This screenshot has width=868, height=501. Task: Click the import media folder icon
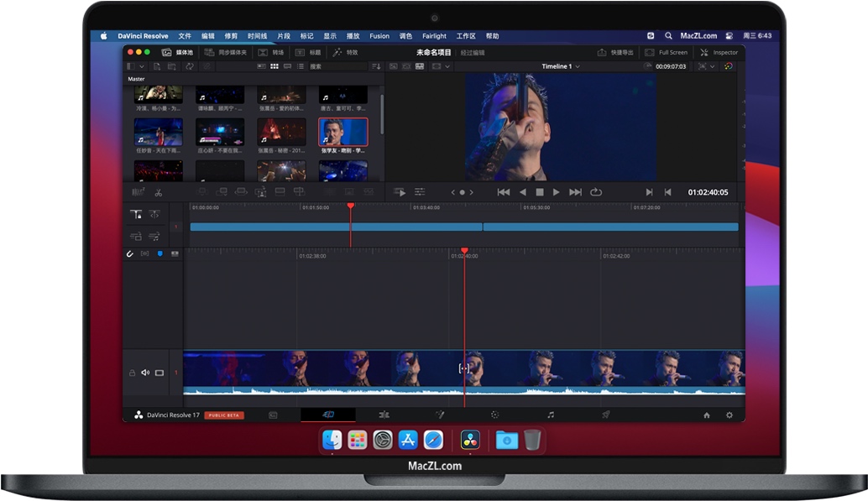(172, 66)
